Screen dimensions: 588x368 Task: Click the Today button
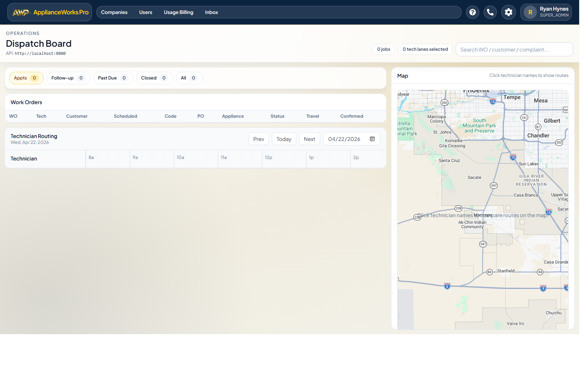[x=284, y=139]
